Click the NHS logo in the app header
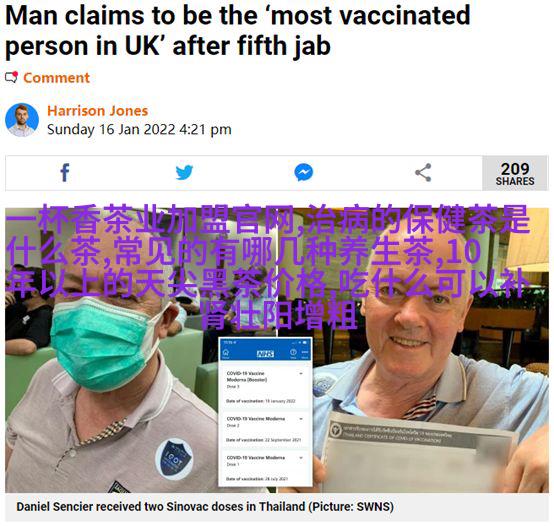This screenshot has height=526, width=554. tap(265, 354)
